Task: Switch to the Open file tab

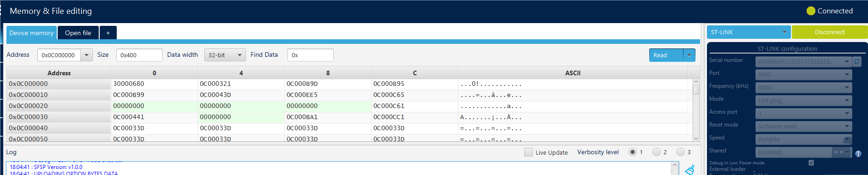Action: pos(78,33)
